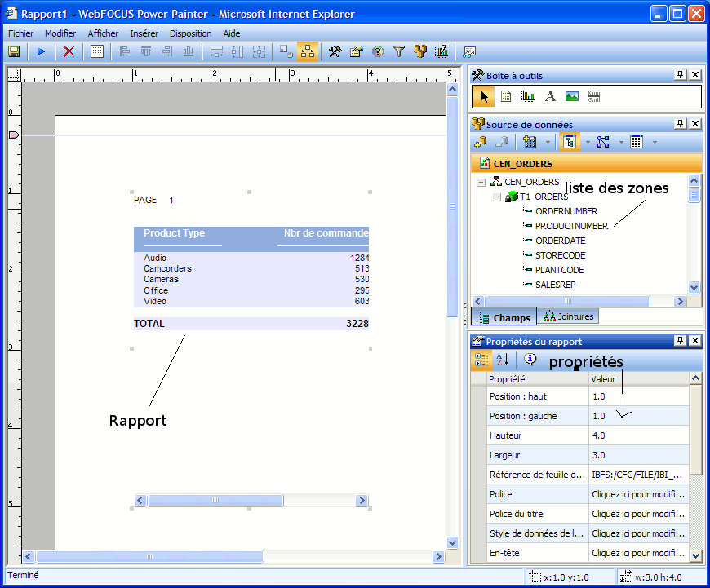This screenshot has height=588, width=710.
Task: Click the align top edges icon
Action: 146,51
